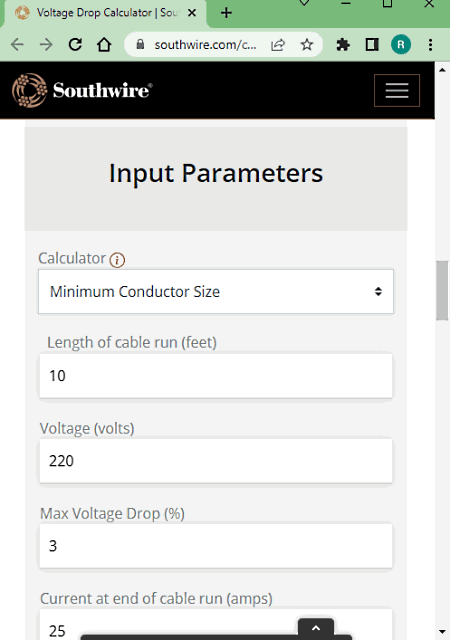Open the Southwire hamburger menu
The height and width of the screenshot is (640, 450).
(397, 90)
